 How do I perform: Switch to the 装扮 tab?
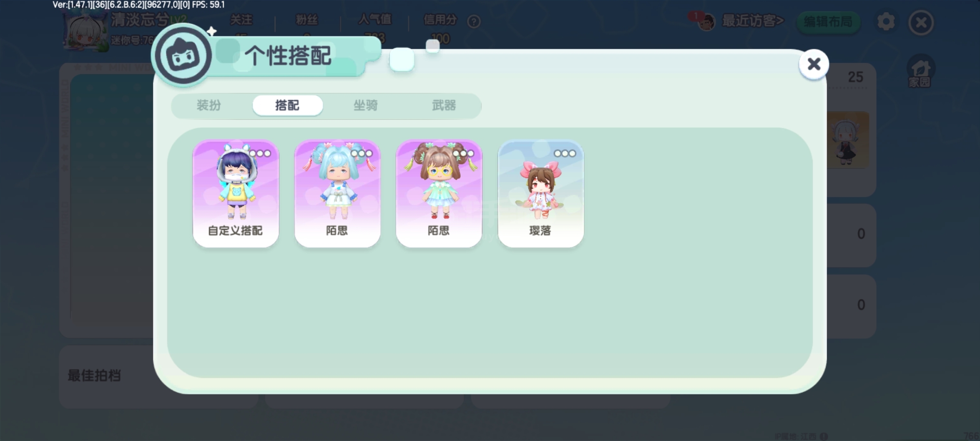tap(209, 105)
